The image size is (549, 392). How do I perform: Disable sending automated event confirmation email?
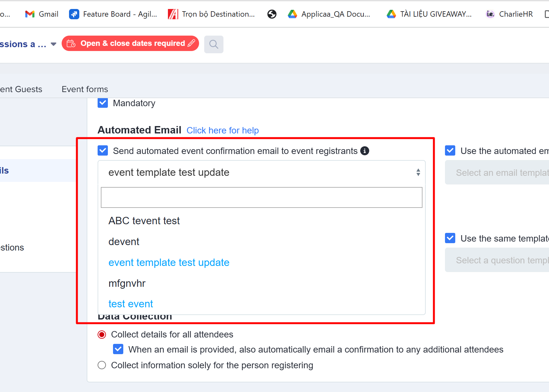[x=102, y=150]
